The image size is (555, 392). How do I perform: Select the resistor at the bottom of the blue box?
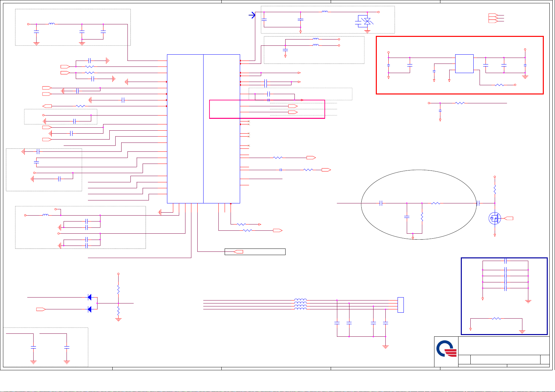(x=496, y=319)
